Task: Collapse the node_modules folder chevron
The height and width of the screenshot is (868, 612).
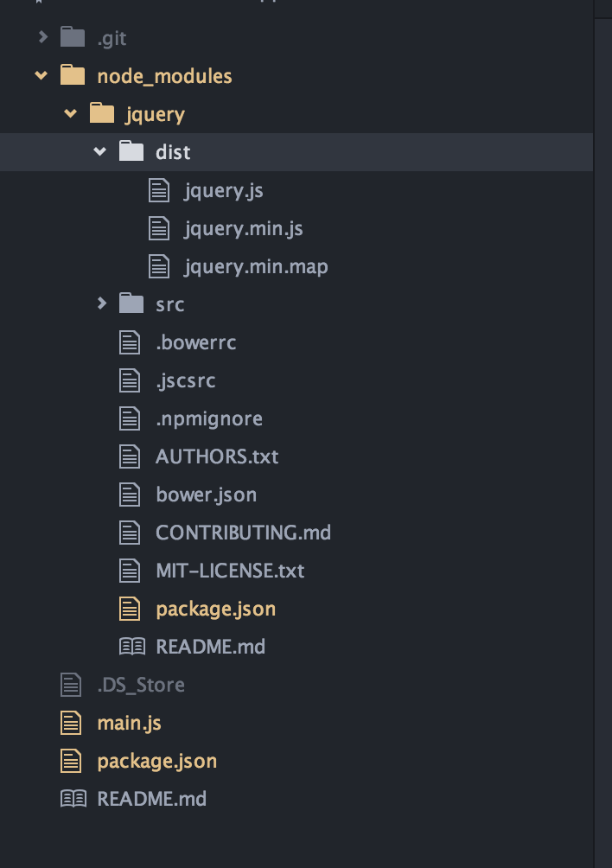Action: coord(41,76)
